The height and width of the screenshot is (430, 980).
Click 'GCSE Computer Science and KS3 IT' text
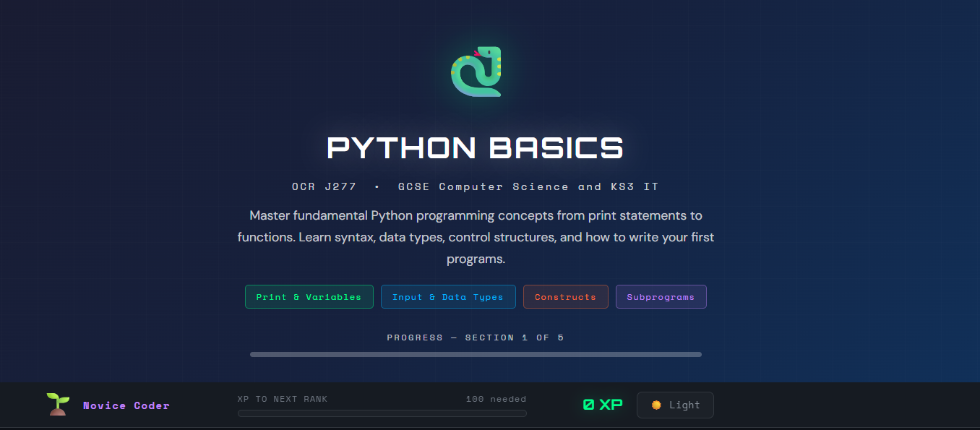pyautogui.click(x=528, y=186)
